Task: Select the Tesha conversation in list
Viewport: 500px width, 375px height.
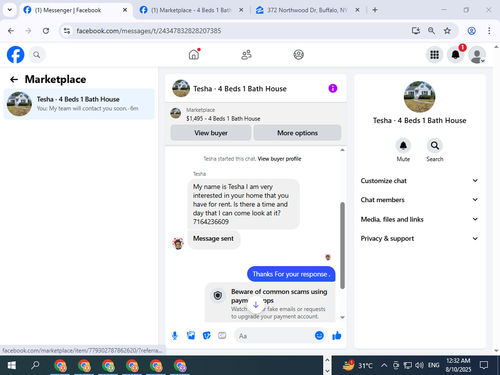Action: pyautogui.click(x=79, y=104)
